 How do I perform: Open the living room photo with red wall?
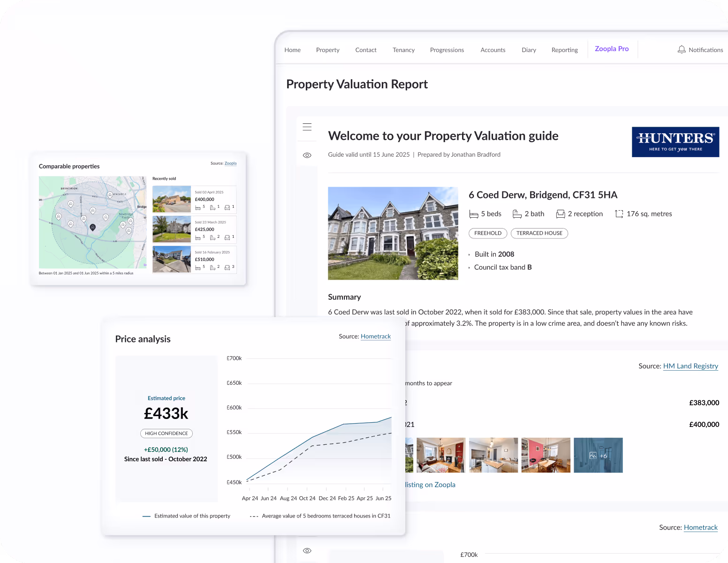441,455
